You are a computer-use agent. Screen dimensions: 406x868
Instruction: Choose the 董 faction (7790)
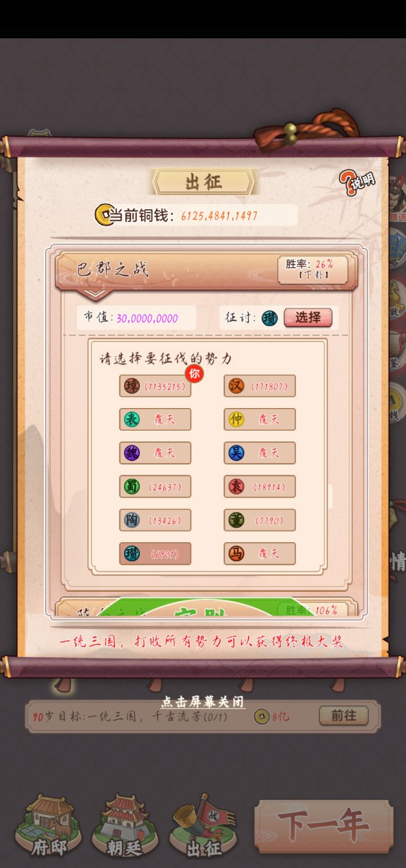(x=259, y=520)
